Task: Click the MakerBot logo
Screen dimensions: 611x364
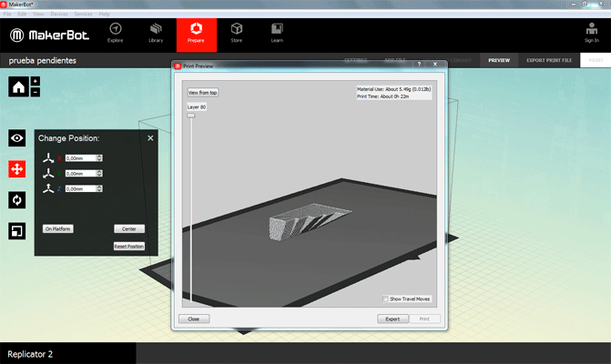Action: click(x=49, y=35)
